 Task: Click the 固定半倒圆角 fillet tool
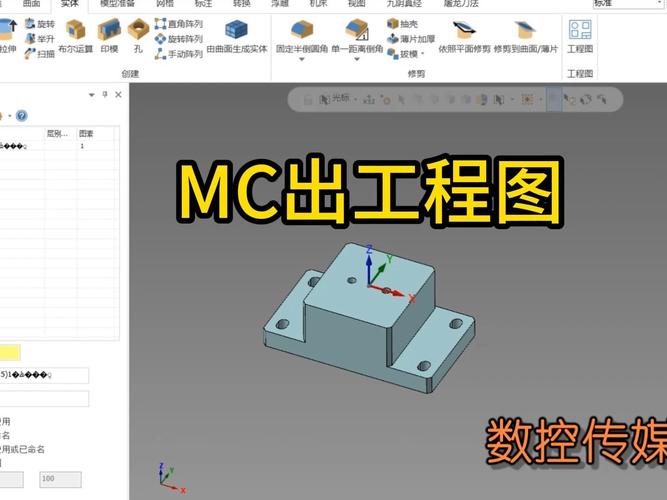tap(302, 37)
